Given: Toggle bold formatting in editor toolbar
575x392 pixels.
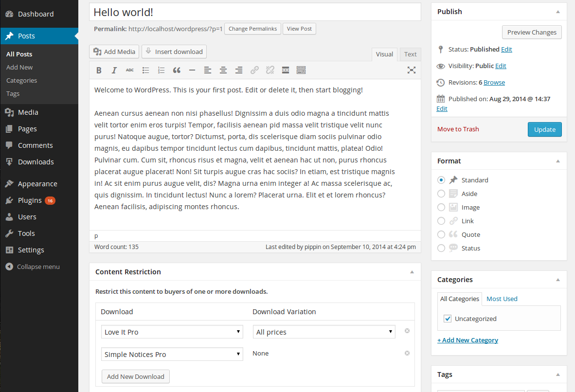Looking at the screenshot, I should (99, 71).
